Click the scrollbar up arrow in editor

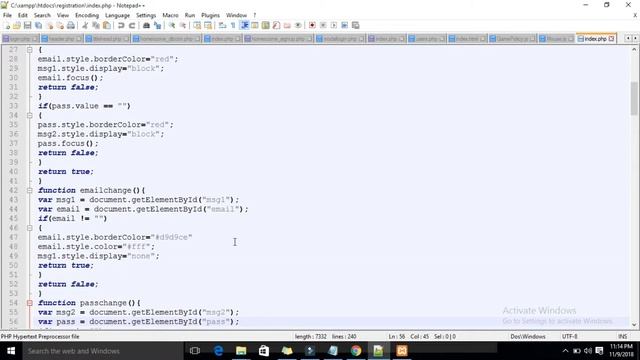[634, 49]
